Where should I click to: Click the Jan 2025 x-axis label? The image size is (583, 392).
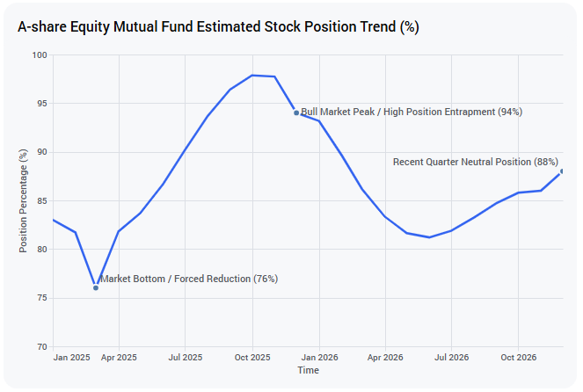[71, 358]
